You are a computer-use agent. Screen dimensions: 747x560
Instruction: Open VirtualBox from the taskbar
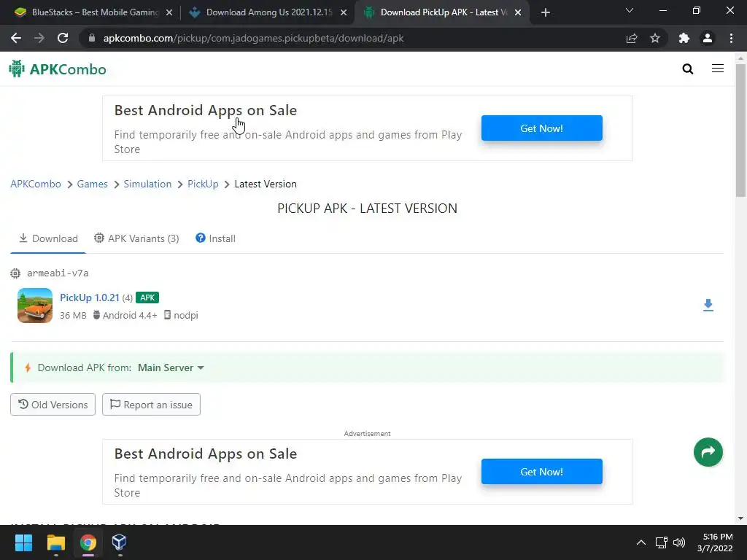[119, 542]
